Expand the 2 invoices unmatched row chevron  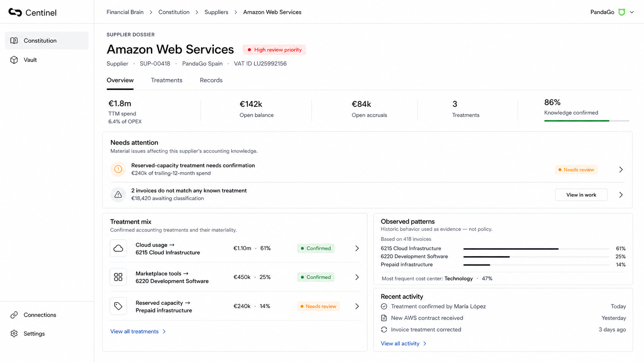coord(621,195)
